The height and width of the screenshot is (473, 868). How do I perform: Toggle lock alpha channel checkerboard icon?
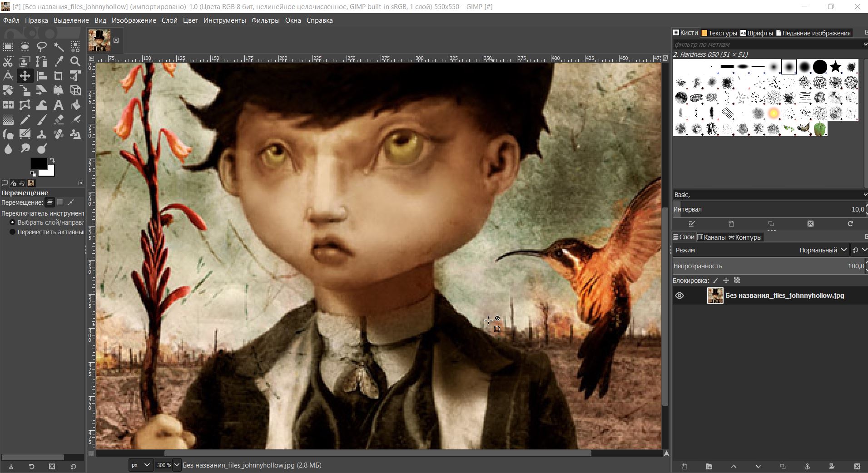point(737,281)
